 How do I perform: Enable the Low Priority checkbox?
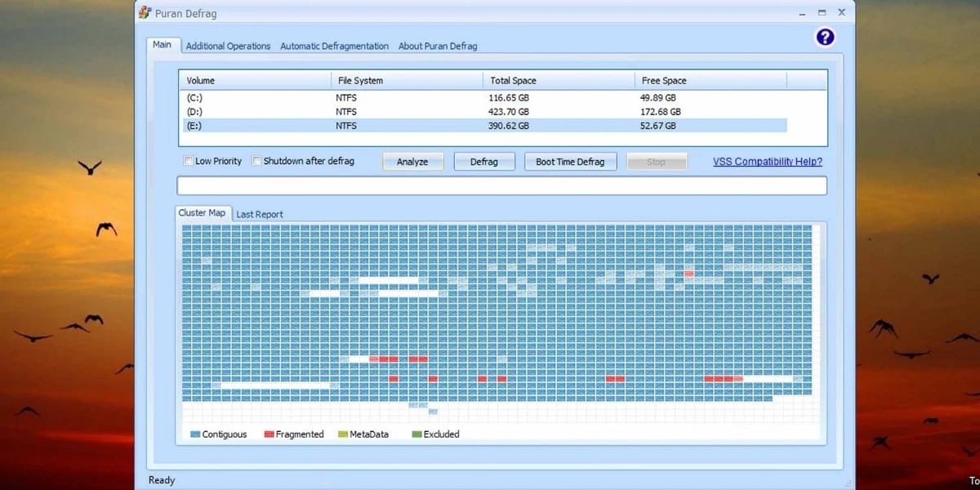[x=189, y=162]
